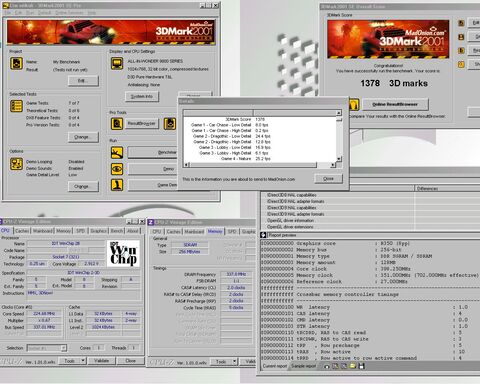Open the Selection socket combo box in CPU-Z
Image resolution: width=480 pixels, height=384 pixels.
point(47,348)
